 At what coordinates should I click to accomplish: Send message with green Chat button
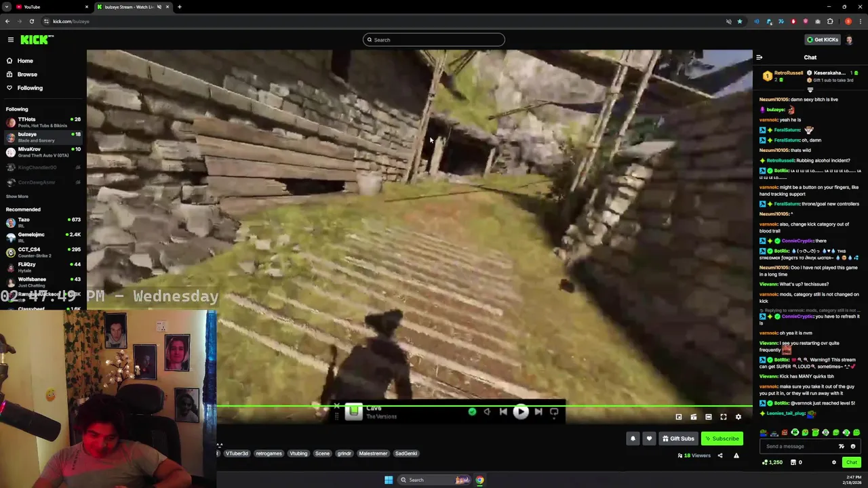(x=851, y=462)
